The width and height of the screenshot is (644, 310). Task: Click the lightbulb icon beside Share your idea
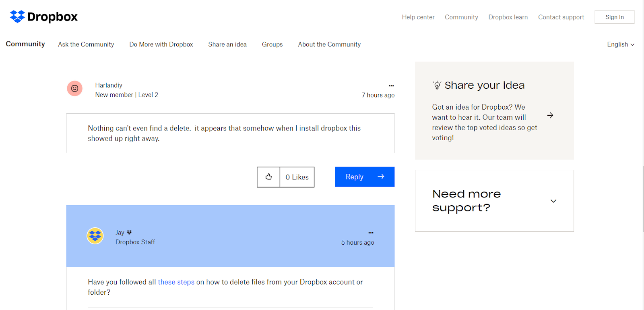[437, 85]
